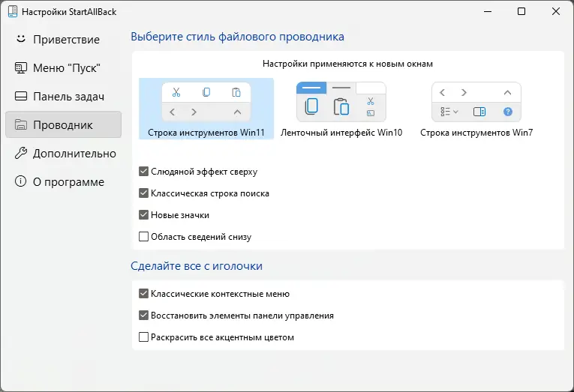Maximize the StartAllBack settings window
The height and width of the screenshot is (392, 574).
pyautogui.click(x=521, y=12)
